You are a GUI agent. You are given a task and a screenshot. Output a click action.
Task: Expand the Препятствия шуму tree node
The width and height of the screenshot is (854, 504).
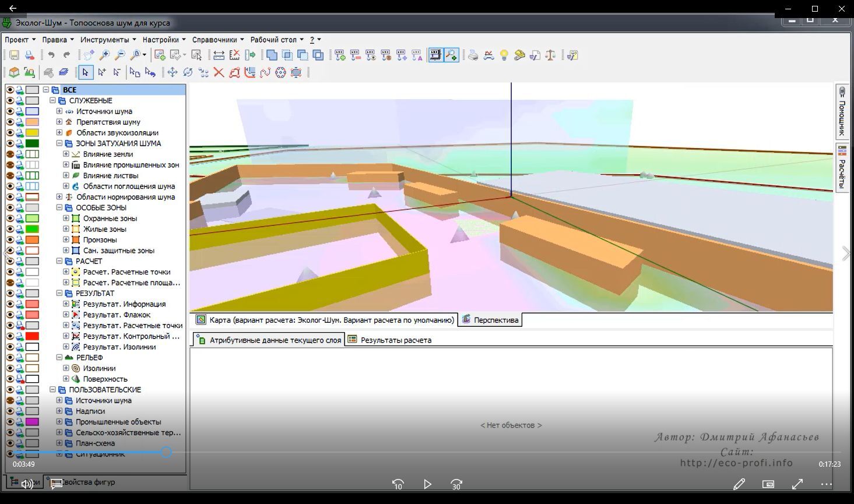point(59,122)
